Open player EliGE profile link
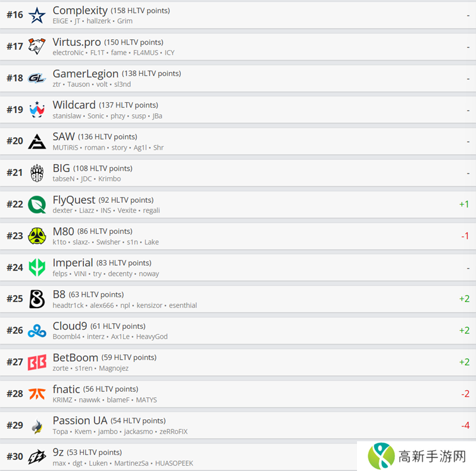The image size is (476, 471). [61, 21]
